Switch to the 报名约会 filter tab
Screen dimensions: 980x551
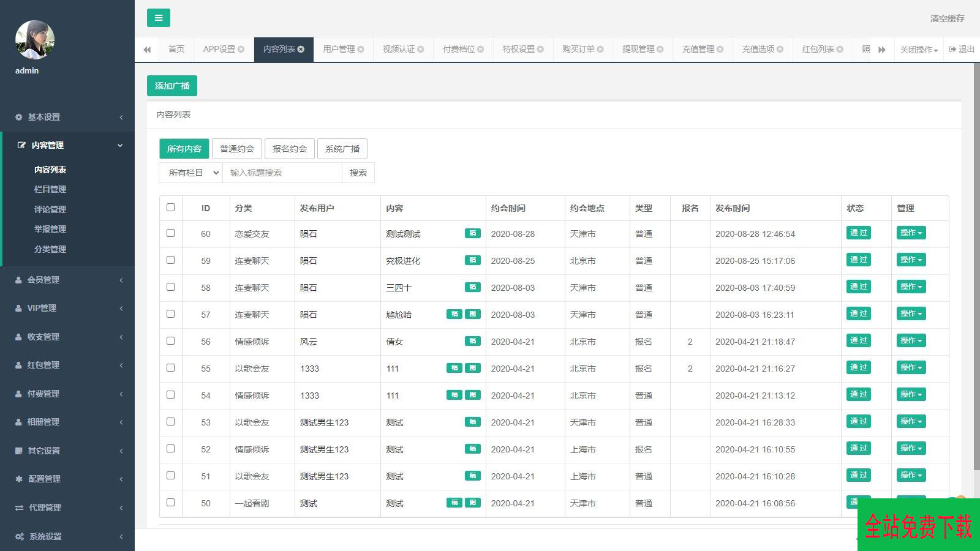click(290, 149)
